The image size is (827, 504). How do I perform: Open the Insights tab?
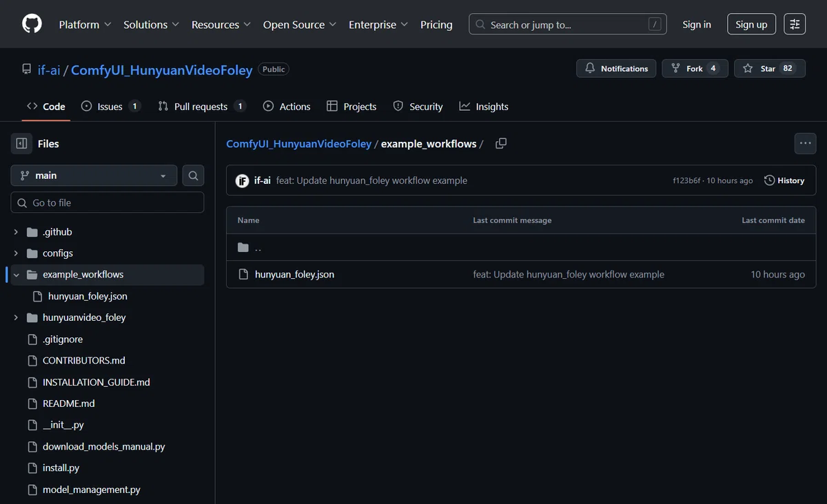(484, 106)
